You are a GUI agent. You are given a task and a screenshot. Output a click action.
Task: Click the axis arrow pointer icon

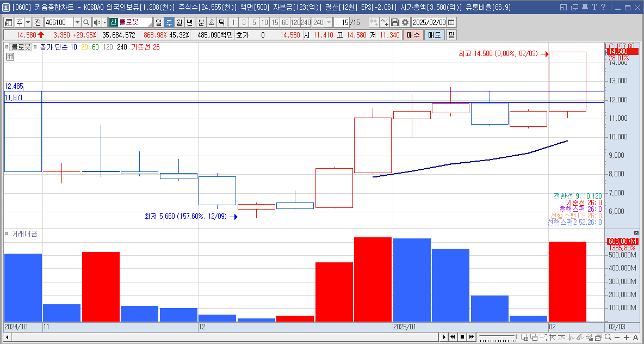click(553, 337)
